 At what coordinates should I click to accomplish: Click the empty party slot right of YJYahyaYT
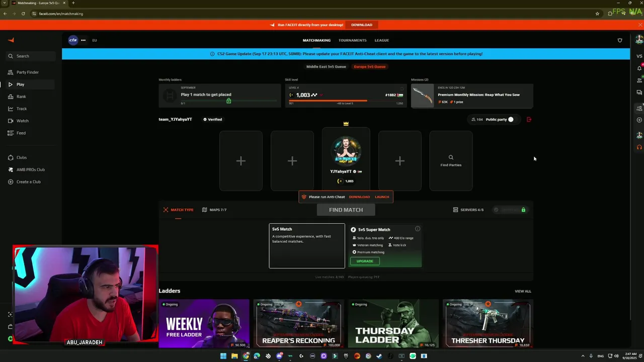pyautogui.click(x=400, y=161)
